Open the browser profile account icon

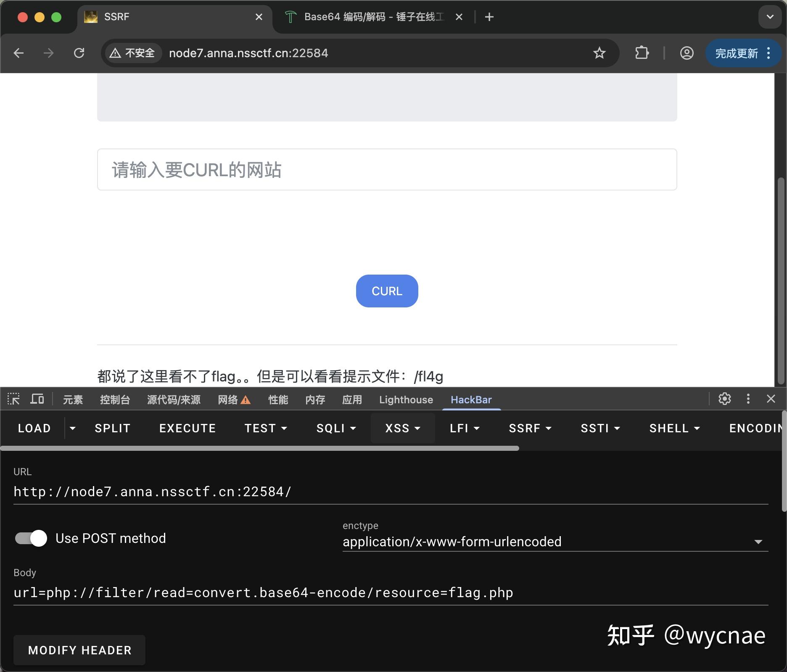coord(686,53)
